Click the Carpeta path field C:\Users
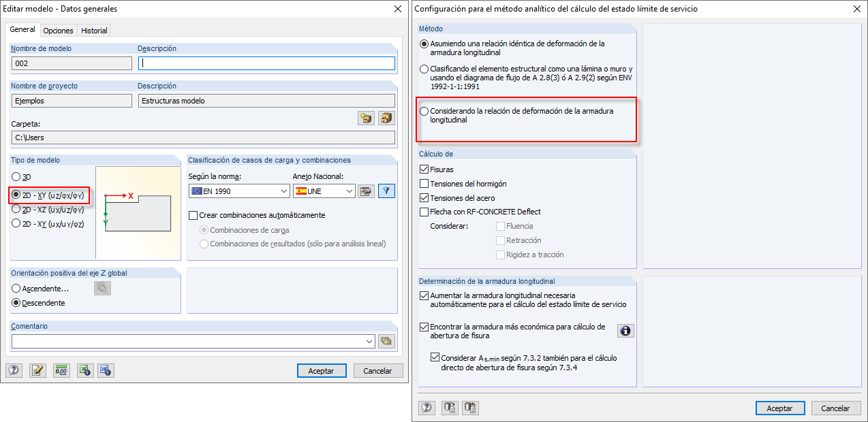Screen dimensions: 868x422 pyautogui.click(x=203, y=137)
